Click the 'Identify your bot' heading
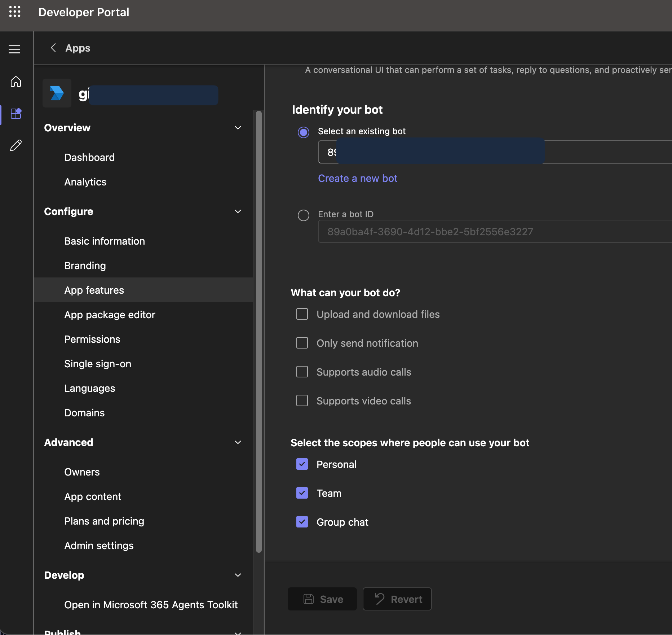This screenshot has height=635, width=672. (337, 109)
